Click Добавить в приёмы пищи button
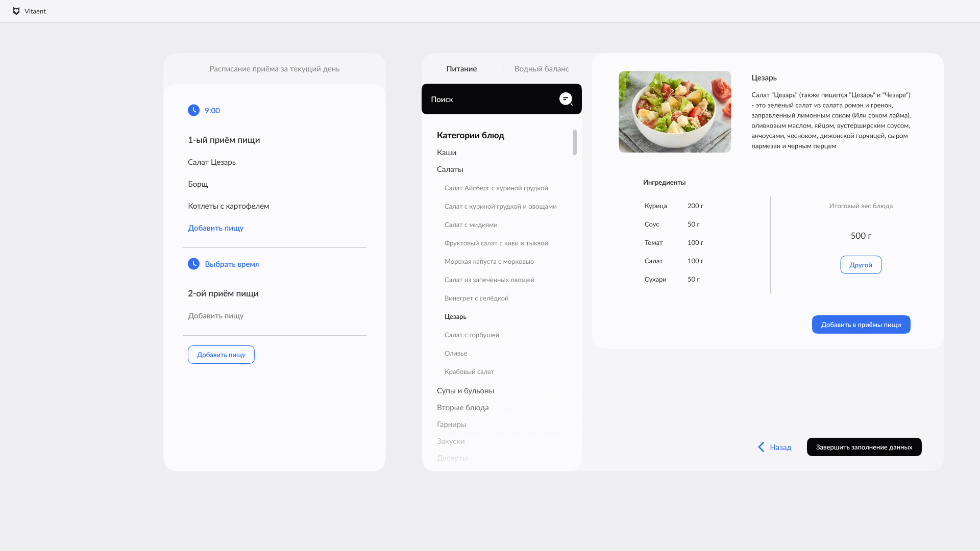 861,324
